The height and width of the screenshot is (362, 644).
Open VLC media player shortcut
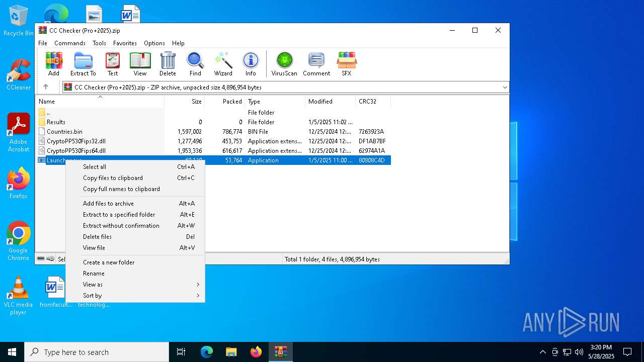(x=19, y=296)
